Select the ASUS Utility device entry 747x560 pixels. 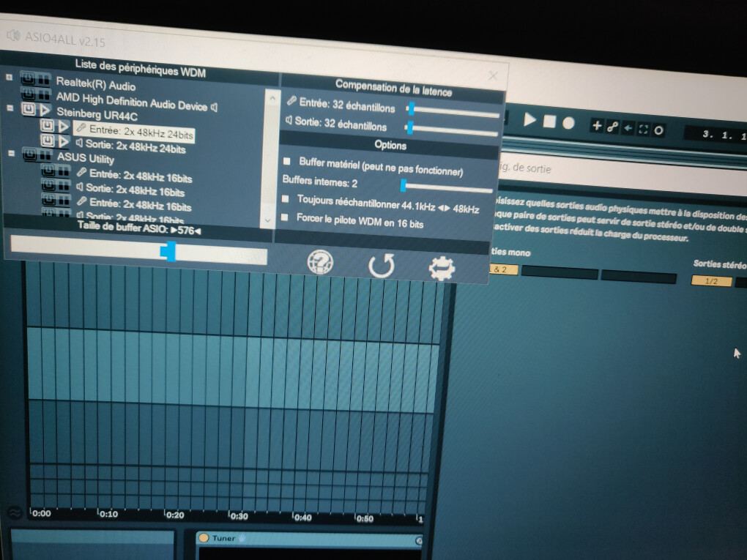tap(86, 157)
